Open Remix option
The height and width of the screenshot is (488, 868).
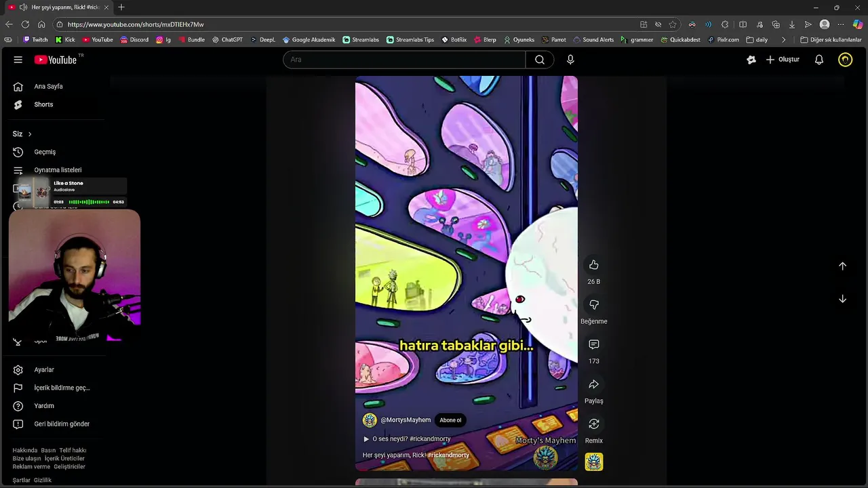pyautogui.click(x=594, y=424)
